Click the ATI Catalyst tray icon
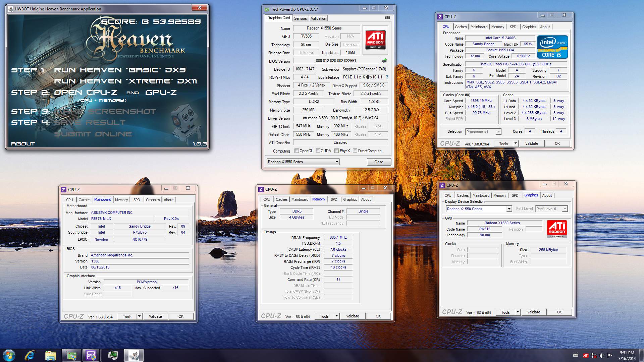The height and width of the screenshot is (362, 644). 586,356
